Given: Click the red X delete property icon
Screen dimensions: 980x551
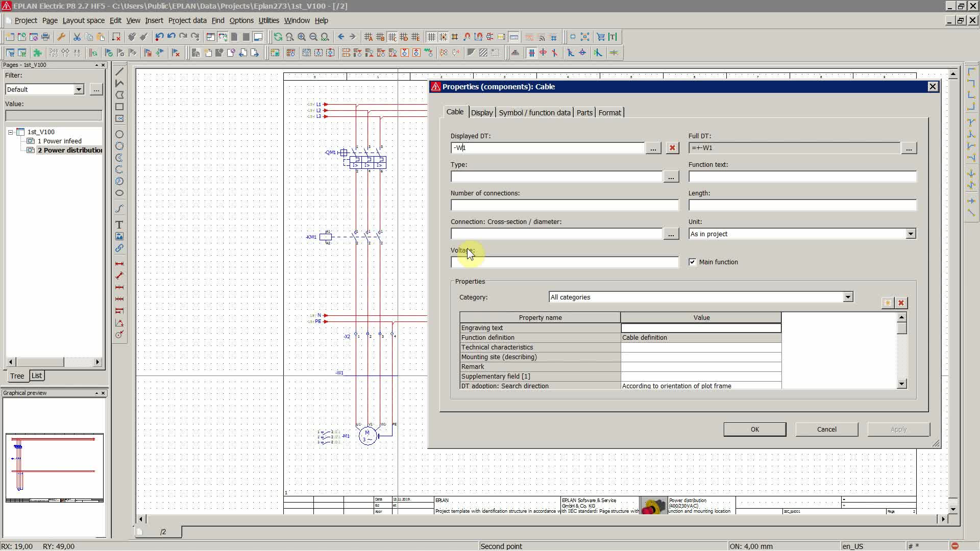Looking at the screenshot, I should (x=901, y=303).
